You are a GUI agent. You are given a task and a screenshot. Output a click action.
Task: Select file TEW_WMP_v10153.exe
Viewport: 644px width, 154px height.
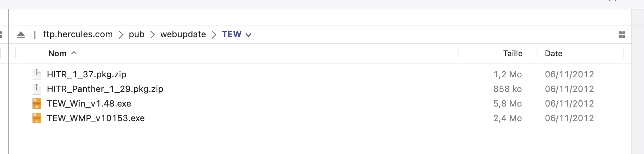coord(96,118)
